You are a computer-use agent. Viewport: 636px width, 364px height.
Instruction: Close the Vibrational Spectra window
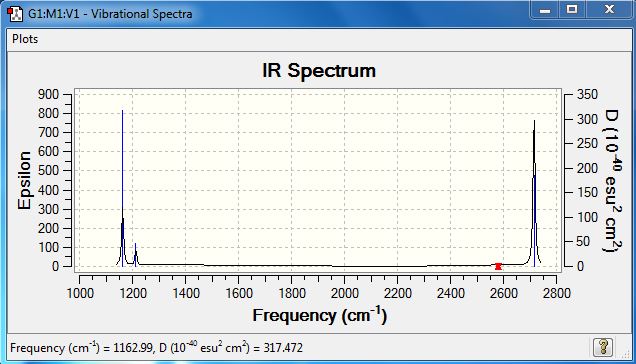pyautogui.click(x=609, y=10)
